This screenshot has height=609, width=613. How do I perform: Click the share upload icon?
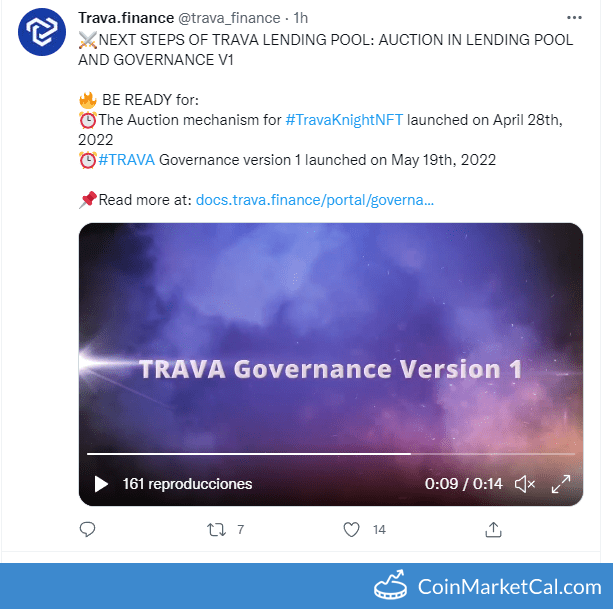click(x=493, y=530)
